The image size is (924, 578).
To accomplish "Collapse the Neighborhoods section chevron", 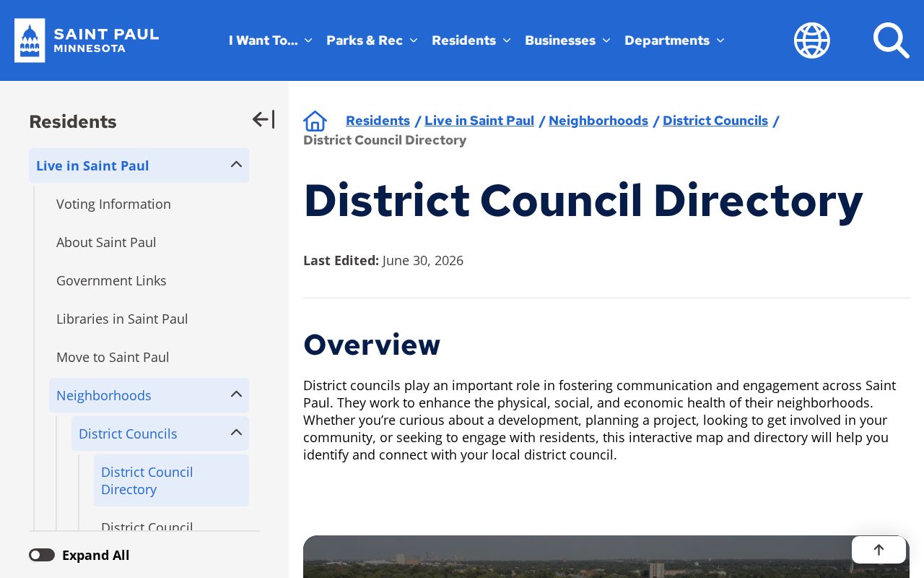I will tap(236, 394).
